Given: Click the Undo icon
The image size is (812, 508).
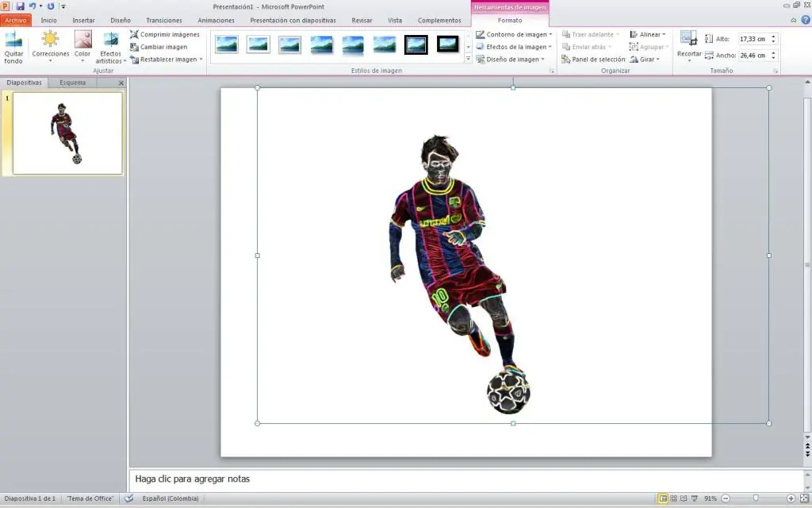Looking at the screenshot, I should 33,6.
